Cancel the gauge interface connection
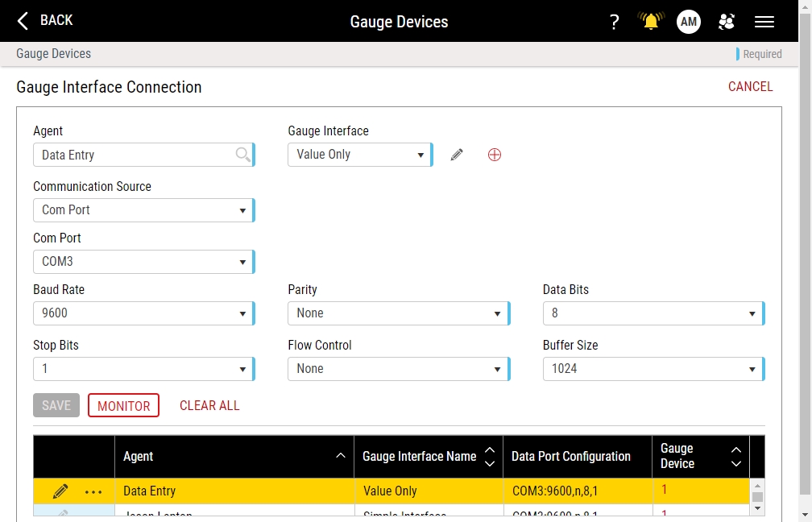Screen dimensions: 812x522 [x=750, y=86]
